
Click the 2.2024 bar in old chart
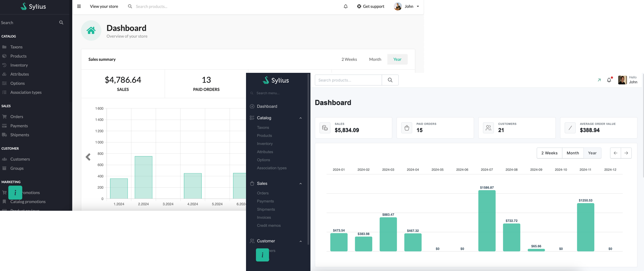(x=143, y=177)
